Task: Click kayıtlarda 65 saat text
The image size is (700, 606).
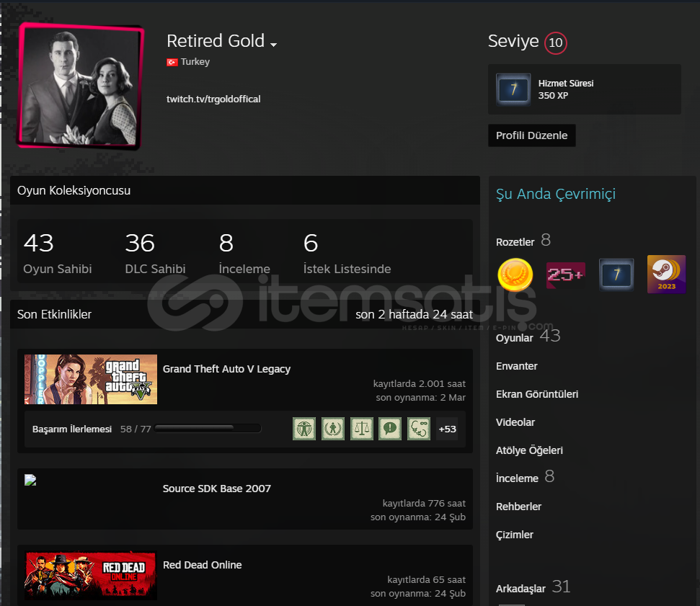Action: [426, 579]
